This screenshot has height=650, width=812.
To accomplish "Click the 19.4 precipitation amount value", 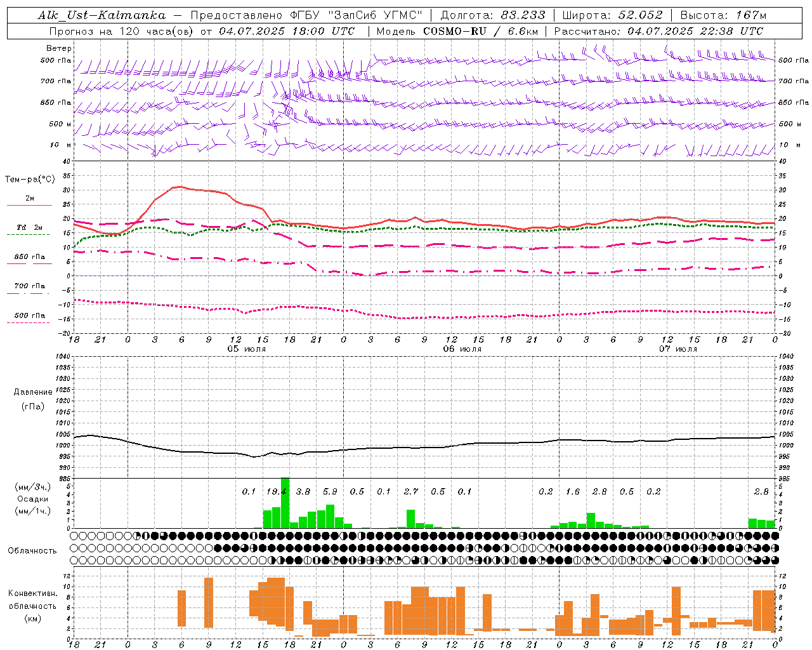I will pyautogui.click(x=277, y=491).
